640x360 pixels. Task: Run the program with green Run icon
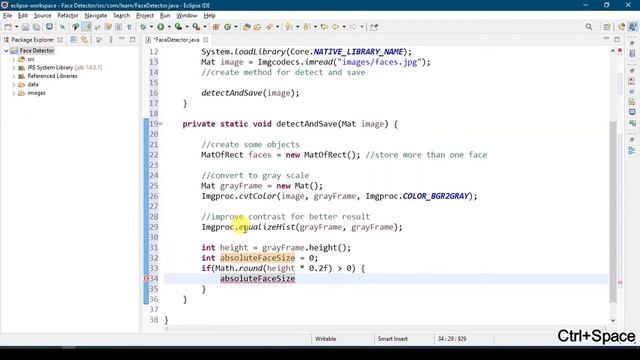tap(161, 27)
